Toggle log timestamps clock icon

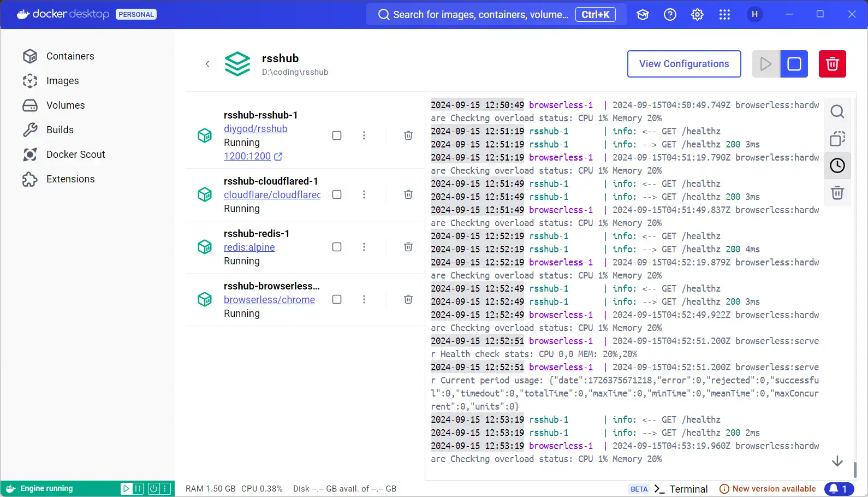coord(837,165)
